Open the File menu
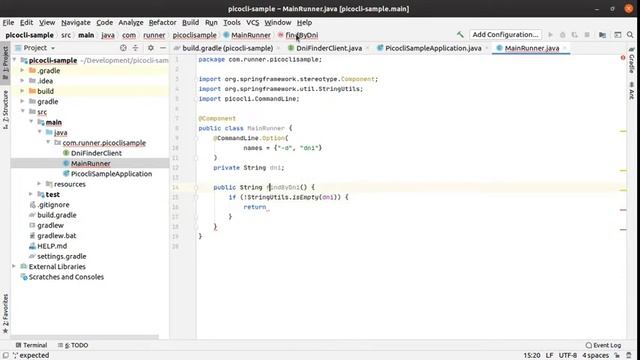This screenshot has height=360, width=640. [x=8, y=22]
